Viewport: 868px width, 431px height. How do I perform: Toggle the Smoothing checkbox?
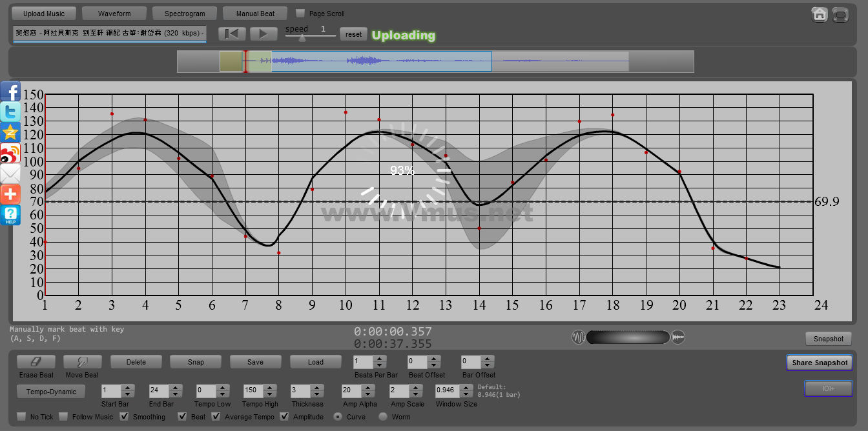click(125, 417)
